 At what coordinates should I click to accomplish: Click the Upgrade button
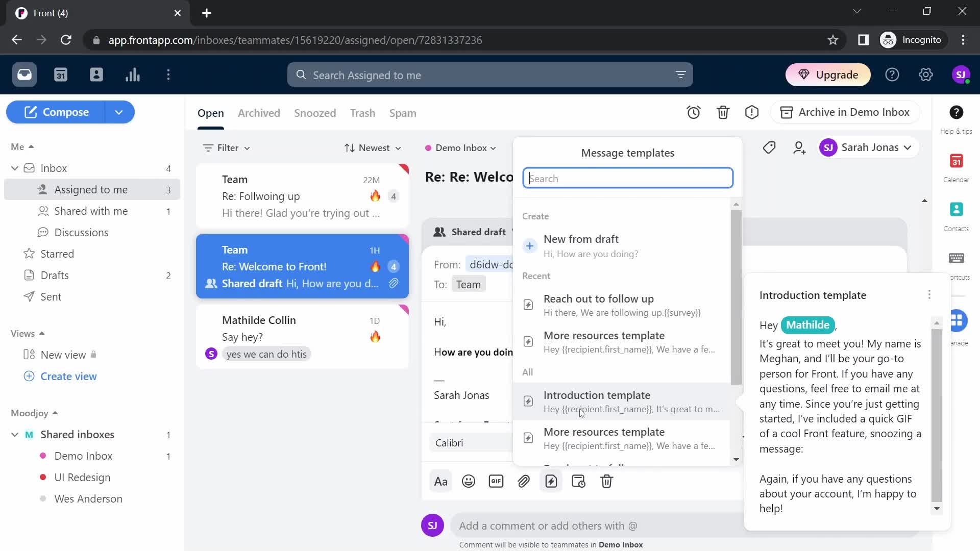[x=828, y=75]
